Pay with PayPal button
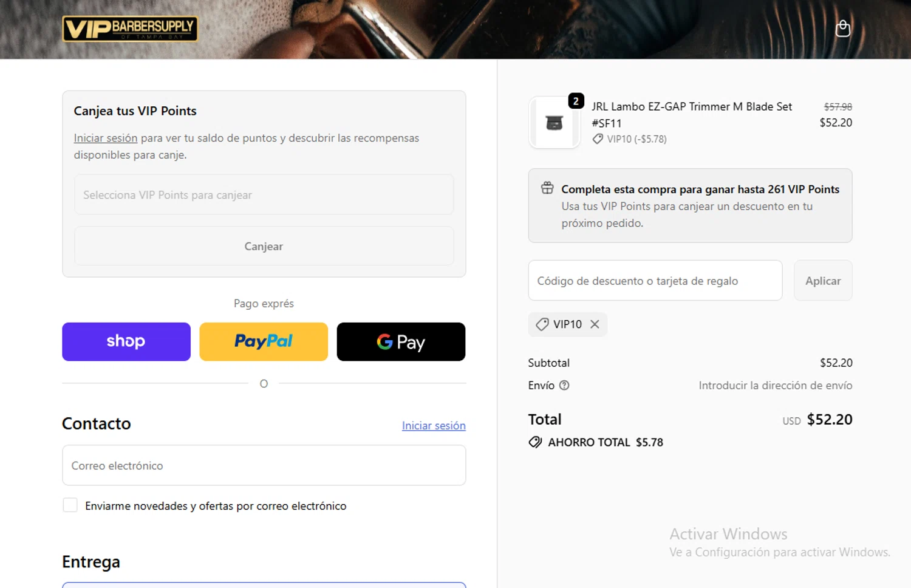 pyautogui.click(x=264, y=341)
